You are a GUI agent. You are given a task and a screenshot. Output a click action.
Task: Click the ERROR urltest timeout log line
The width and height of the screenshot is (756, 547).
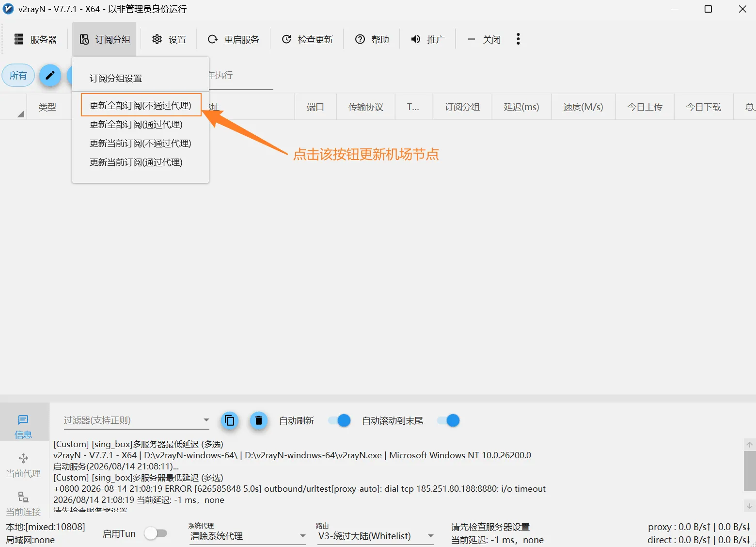click(x=299, y=489)
